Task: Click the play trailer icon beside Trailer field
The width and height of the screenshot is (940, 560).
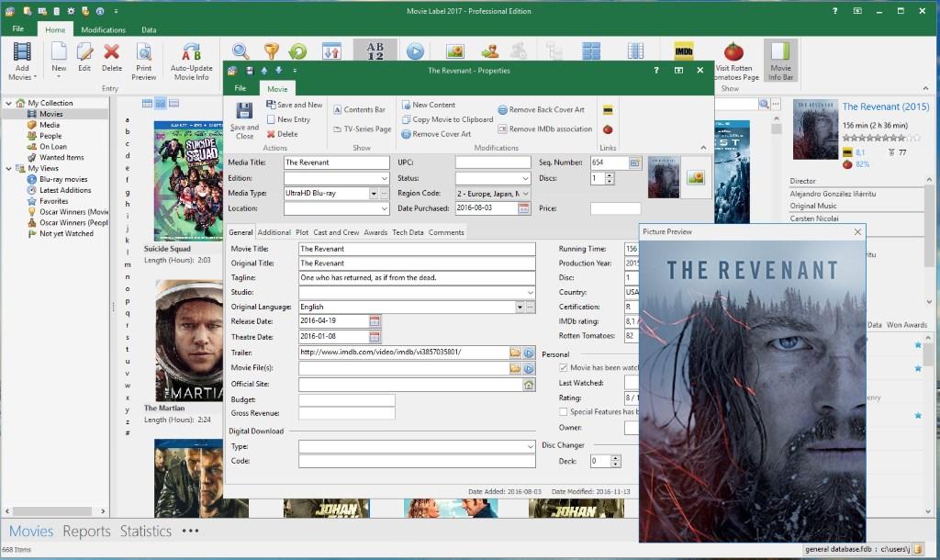Action: pos(529,353)
